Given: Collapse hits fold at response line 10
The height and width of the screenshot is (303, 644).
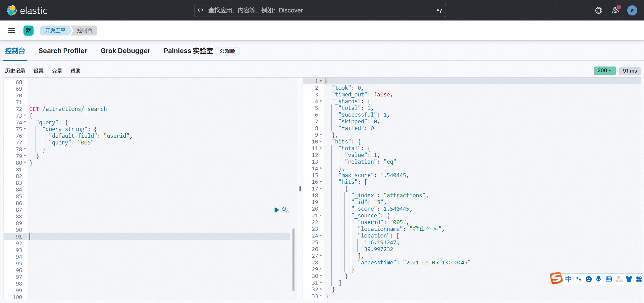Looking at the screenshot, I should (321, 142).
